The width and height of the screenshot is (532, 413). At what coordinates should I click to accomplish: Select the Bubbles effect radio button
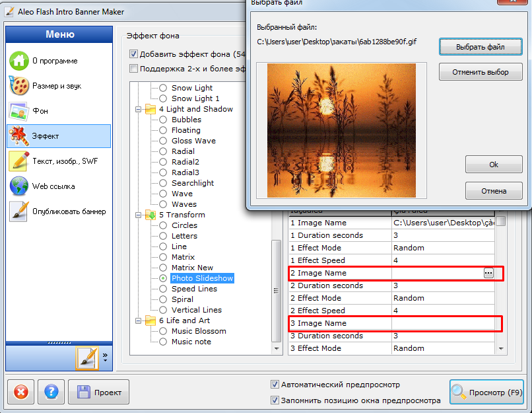163,120
